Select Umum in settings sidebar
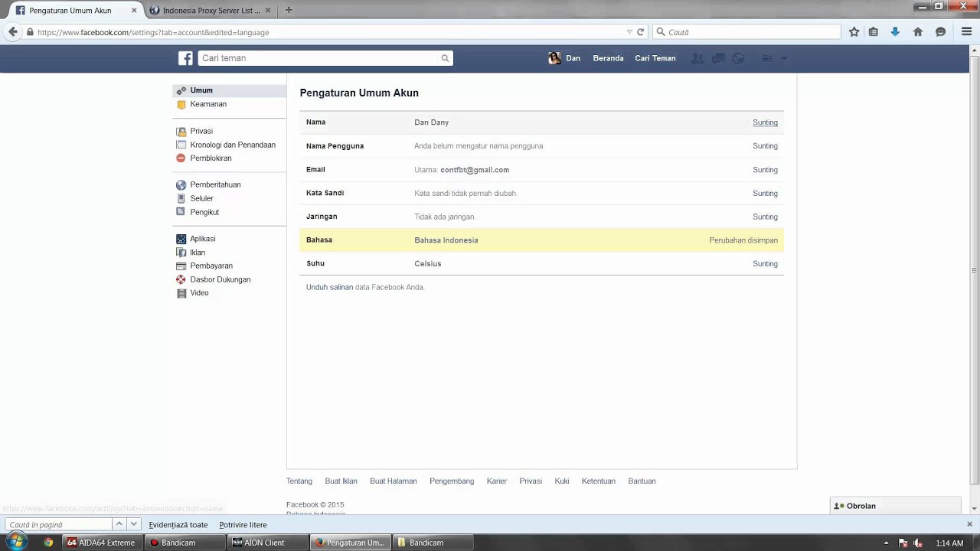 [x=229, y=90]
